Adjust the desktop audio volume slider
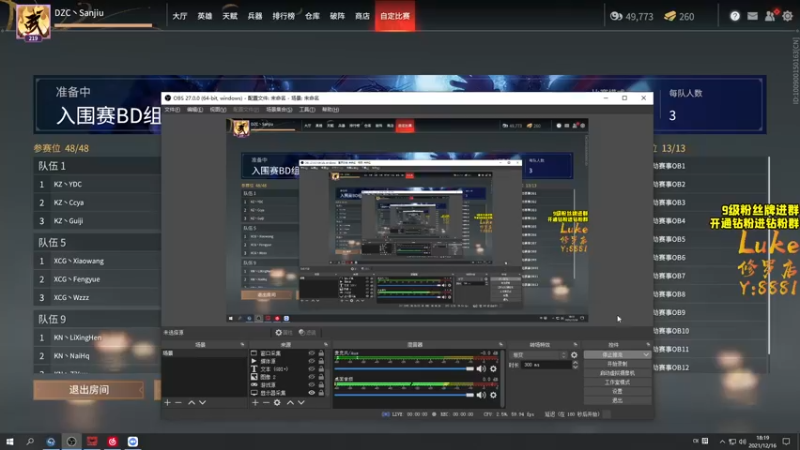This screenshot has height=450, width=800. coord(404,394)
